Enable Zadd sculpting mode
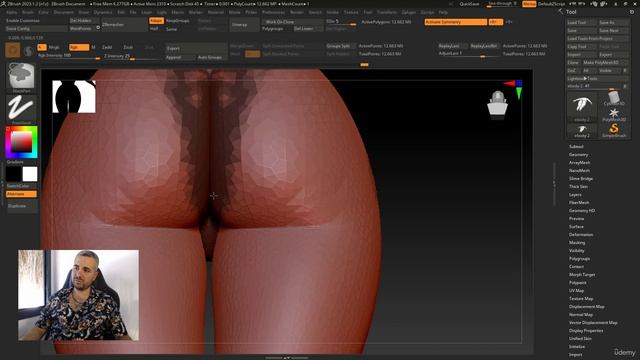 107,47
